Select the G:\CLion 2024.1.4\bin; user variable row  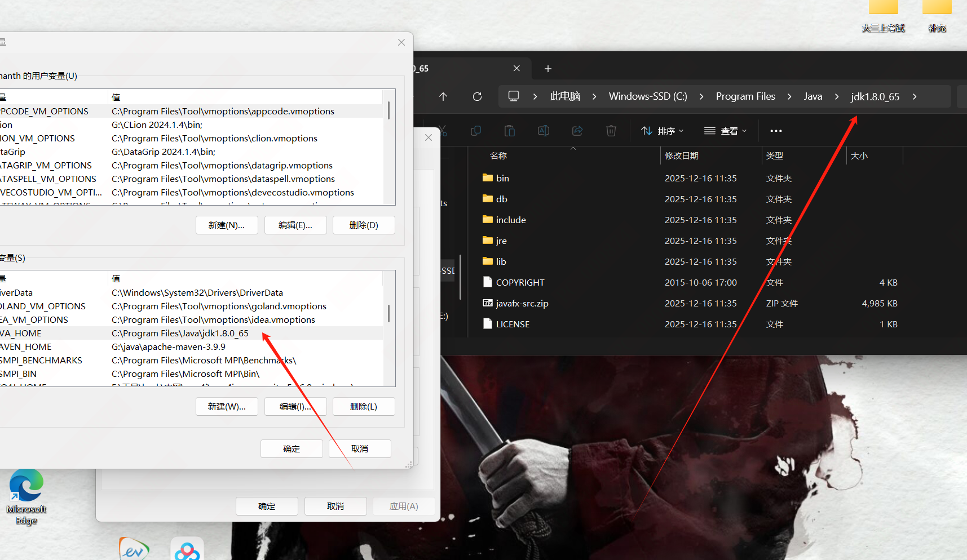point(191,125)
